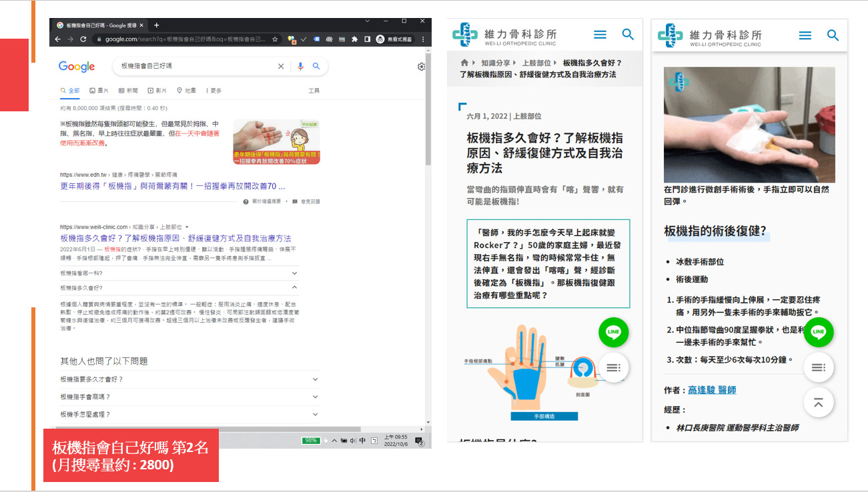The width and height of the screenshot is (868, 492).
Task: Click the back-to-top arrow button
Action: [x=819, y=403]
